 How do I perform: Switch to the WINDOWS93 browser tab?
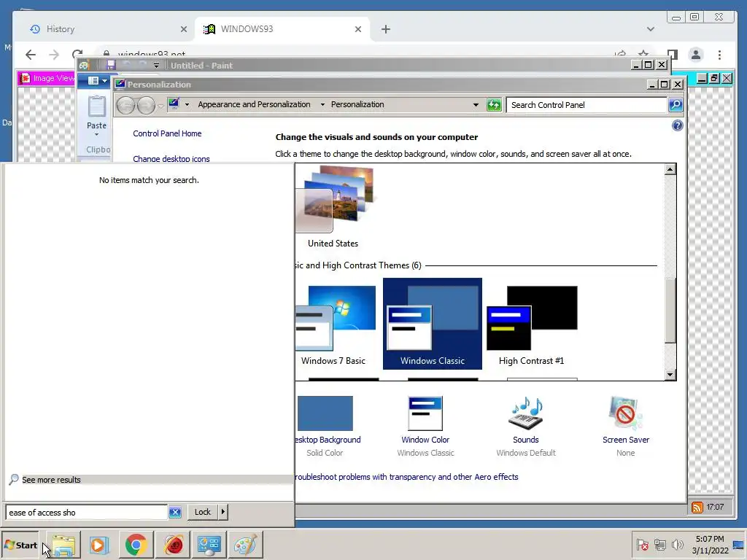[281, 29]
